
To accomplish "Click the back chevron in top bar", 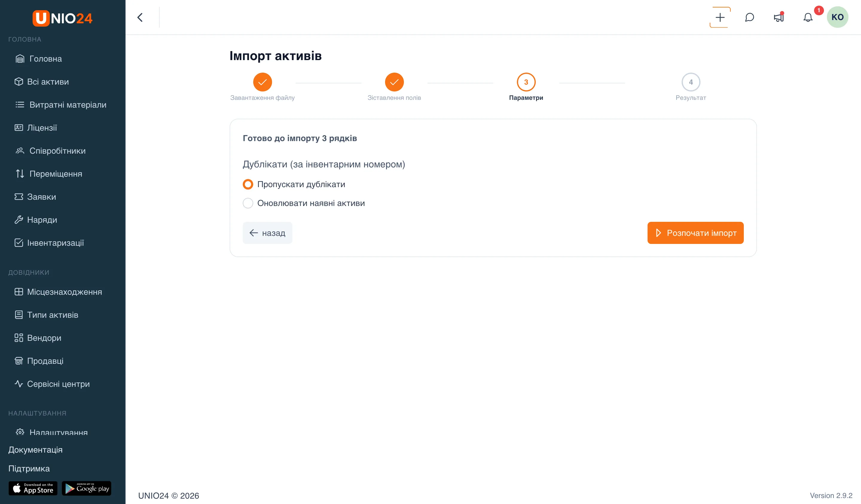I will [140, 17].
